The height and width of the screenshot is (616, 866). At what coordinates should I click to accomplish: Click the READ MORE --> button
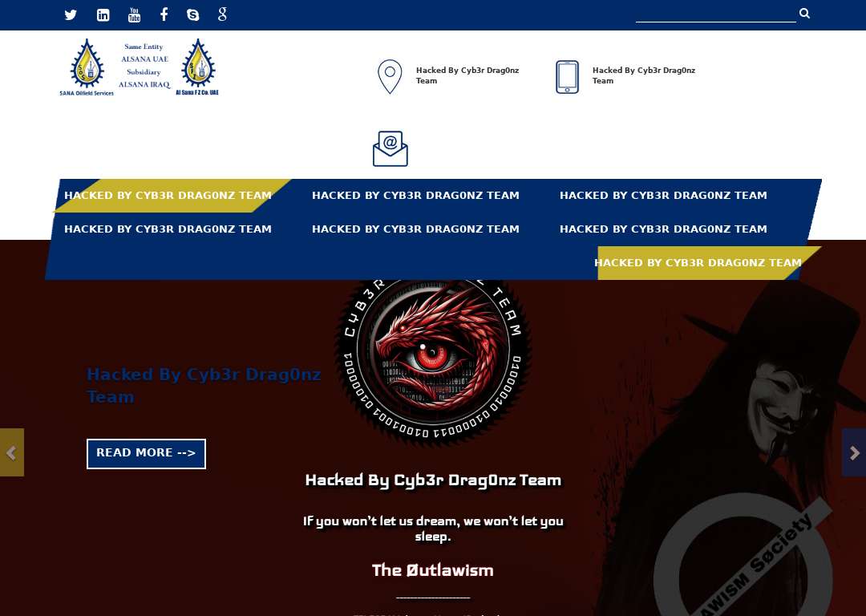tap(147, 453)
